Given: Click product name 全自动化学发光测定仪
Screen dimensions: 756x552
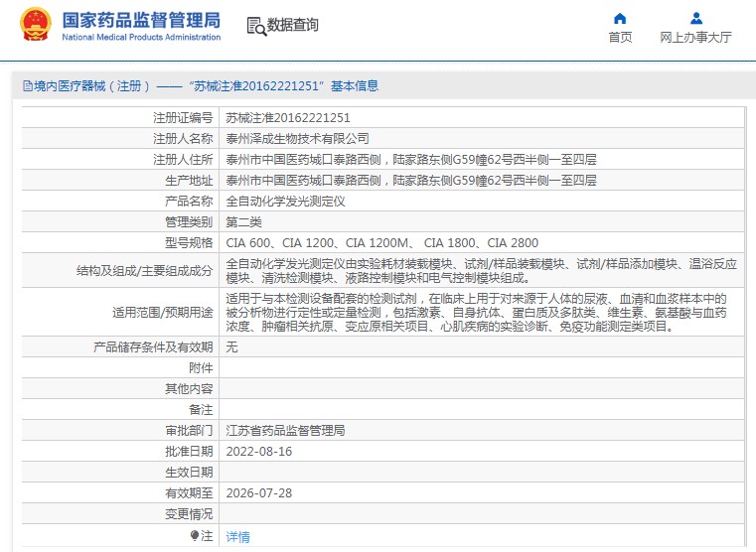Looking at the screenshot, I should coord(285,201).
